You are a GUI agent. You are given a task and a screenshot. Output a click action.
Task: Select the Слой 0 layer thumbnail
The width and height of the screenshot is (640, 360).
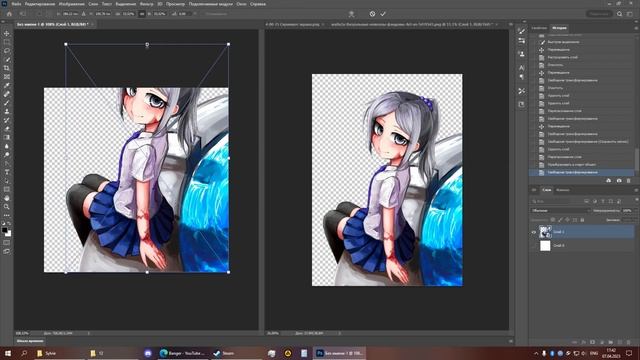545,246
